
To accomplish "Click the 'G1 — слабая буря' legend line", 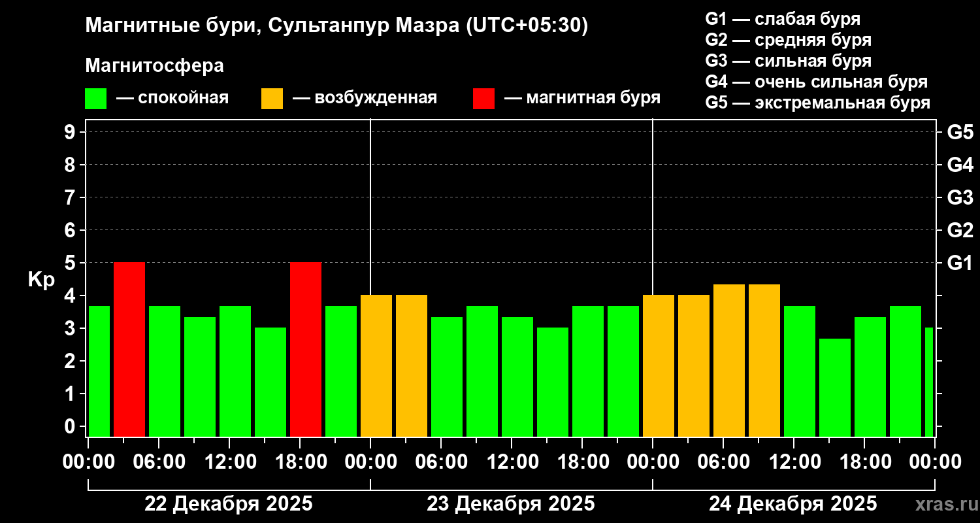I will (x=783, y=18).
